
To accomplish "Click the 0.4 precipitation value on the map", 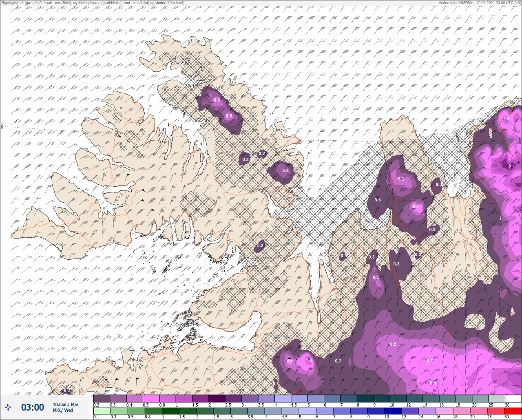I will pyautogui.click(x=285, y=170).
